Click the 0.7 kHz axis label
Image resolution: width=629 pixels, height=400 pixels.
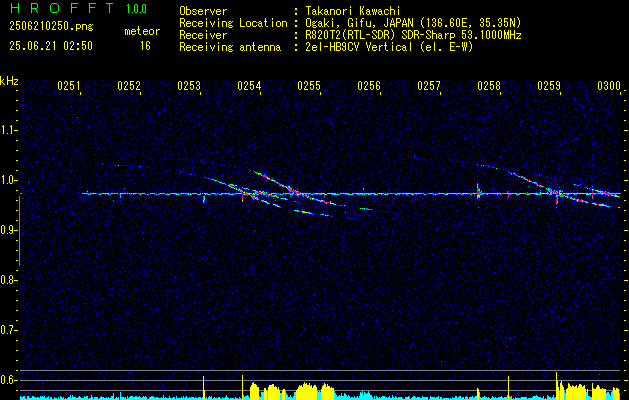[8, 330]
